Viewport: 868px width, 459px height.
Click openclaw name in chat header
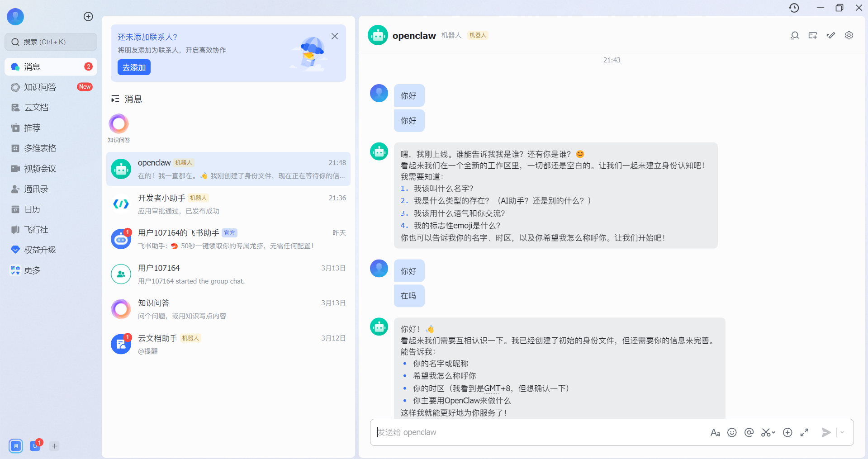[414, 36]
